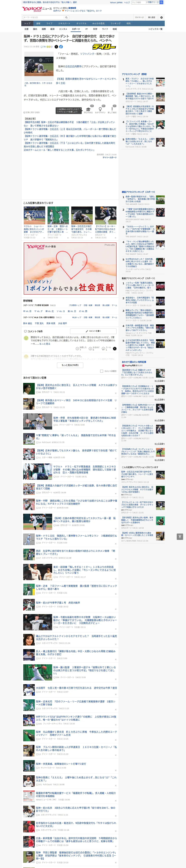186x868 pixels.
Task: Open the 有料 tab
Action: [128, 24]
